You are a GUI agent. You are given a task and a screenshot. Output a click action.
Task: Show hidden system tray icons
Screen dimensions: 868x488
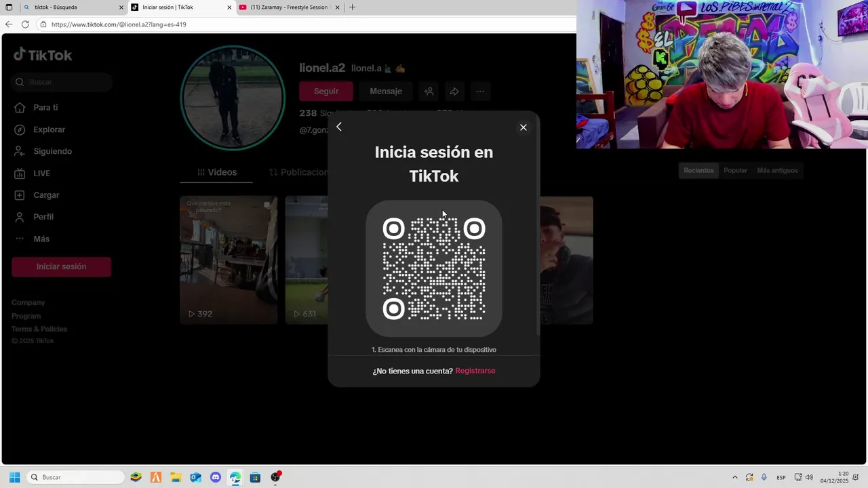point(734,477)
